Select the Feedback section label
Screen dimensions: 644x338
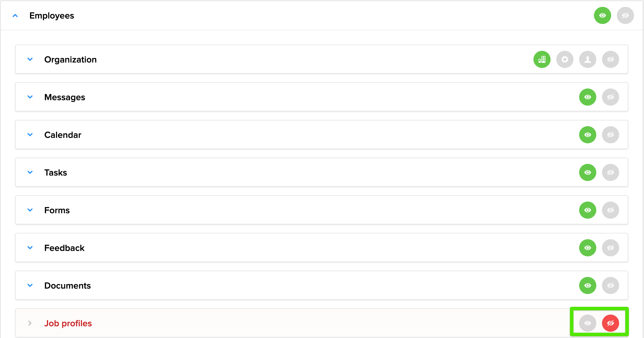tap(64, 248)
